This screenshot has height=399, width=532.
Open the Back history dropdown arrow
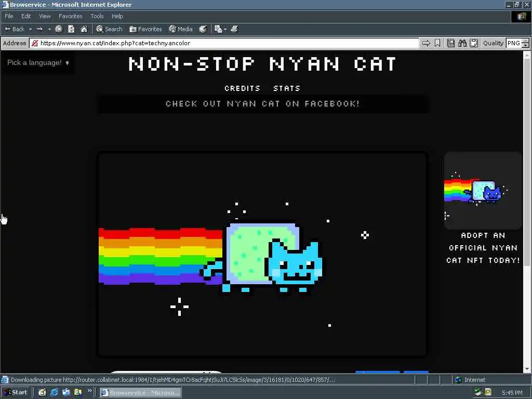click(30, 29)
